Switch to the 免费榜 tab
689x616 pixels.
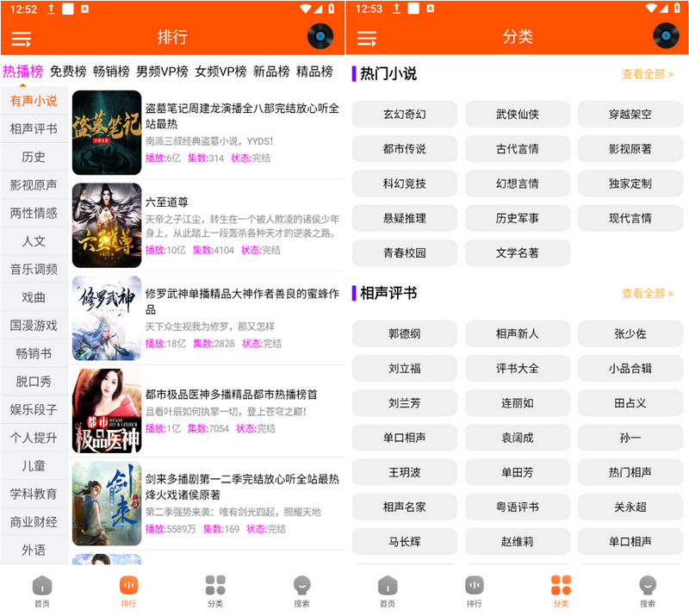tap(68, 72)
